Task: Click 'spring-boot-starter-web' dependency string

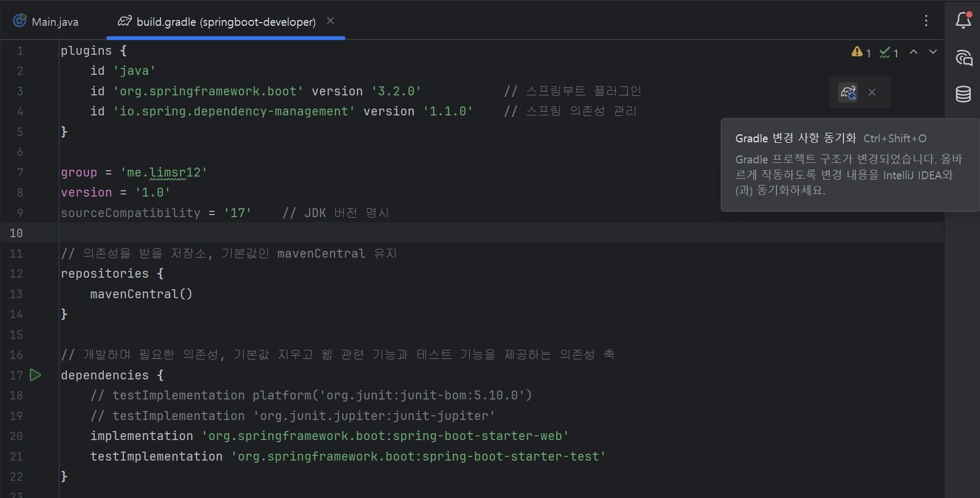Action: click(385, 436)
